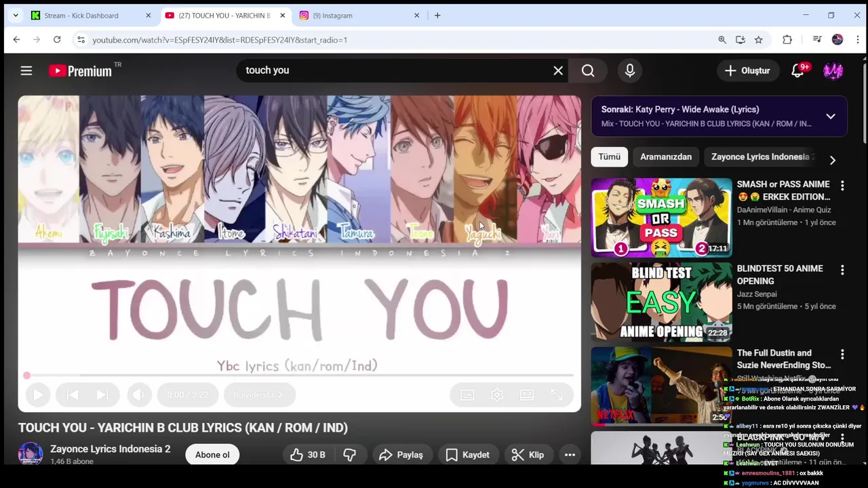Close the Kick Dashboard tab
The width and height of the screenshot is (868, 488).
[x=149, y=15]
